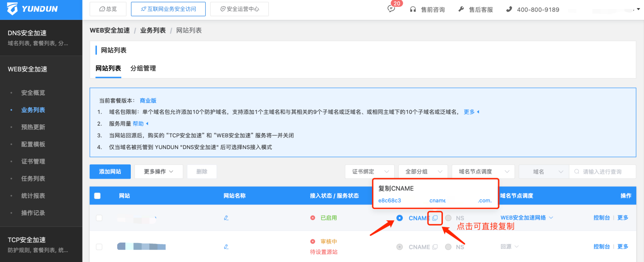Click the 售前咨询 link
Image resolution: width=644 pixels, height=262 pixels.
tap(433, 9)
